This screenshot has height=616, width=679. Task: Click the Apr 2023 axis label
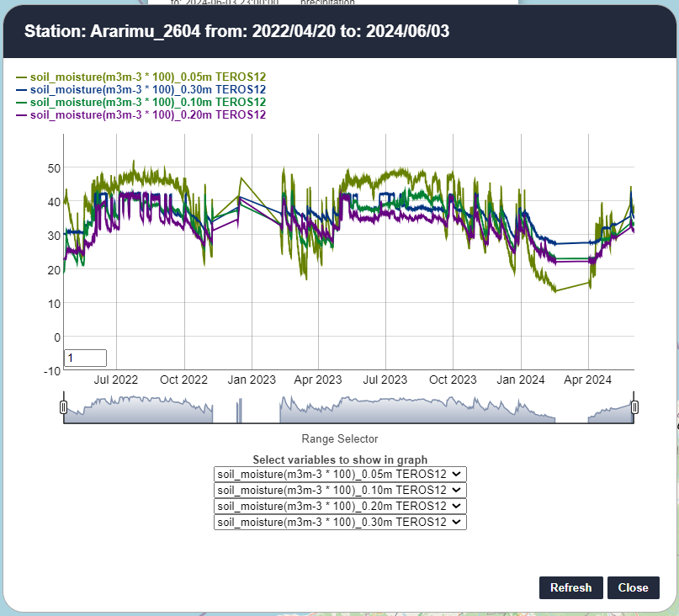318,380
